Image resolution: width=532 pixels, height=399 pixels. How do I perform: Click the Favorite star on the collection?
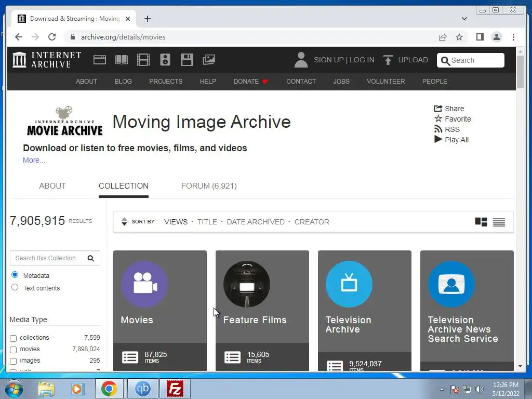[438, 119]
